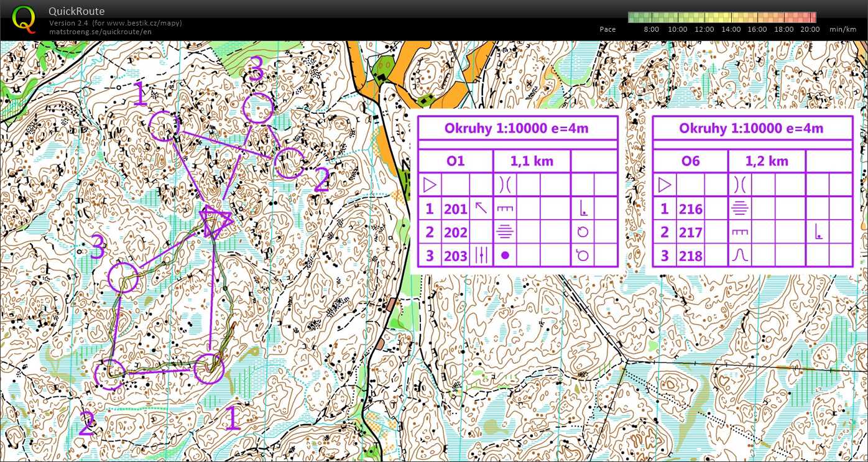Click the 8:00 pace label in the legend

651,29
